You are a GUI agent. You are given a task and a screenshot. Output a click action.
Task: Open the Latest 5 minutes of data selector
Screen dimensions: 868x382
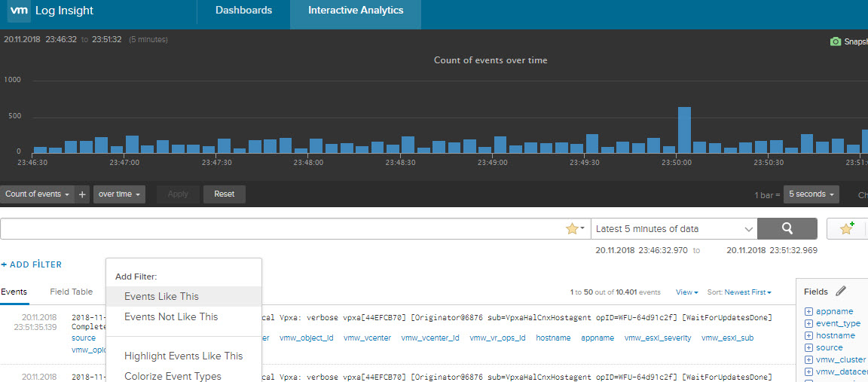coord(674,228)
